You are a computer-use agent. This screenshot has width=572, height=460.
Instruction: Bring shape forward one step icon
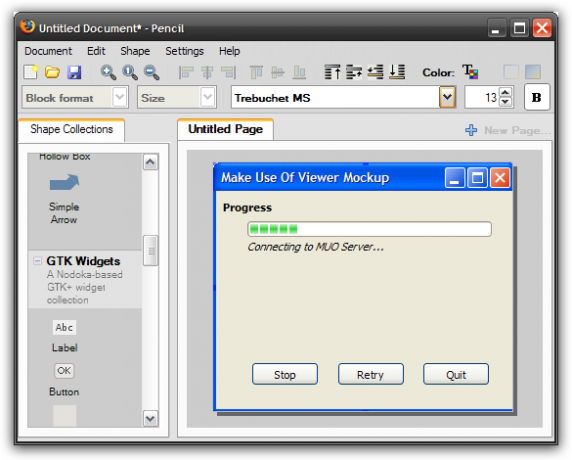coord(354,72)
